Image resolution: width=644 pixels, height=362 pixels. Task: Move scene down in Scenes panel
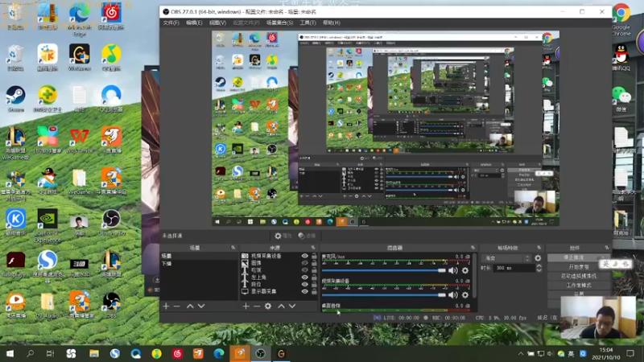[201, 306]
